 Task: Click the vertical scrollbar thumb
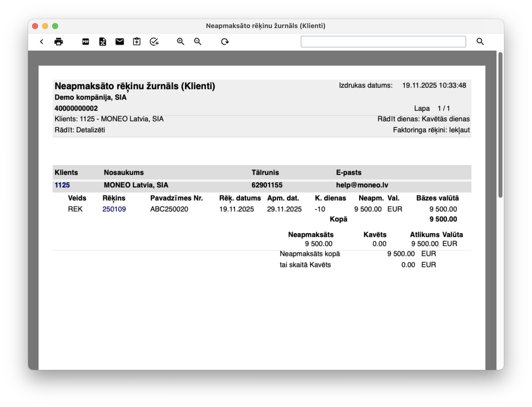coord(500,125)
